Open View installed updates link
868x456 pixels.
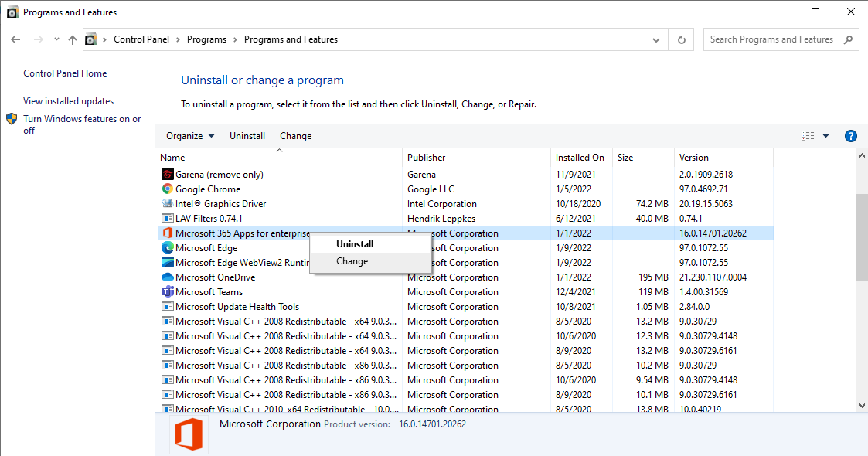pyautogui.click(x=68, y=101)
